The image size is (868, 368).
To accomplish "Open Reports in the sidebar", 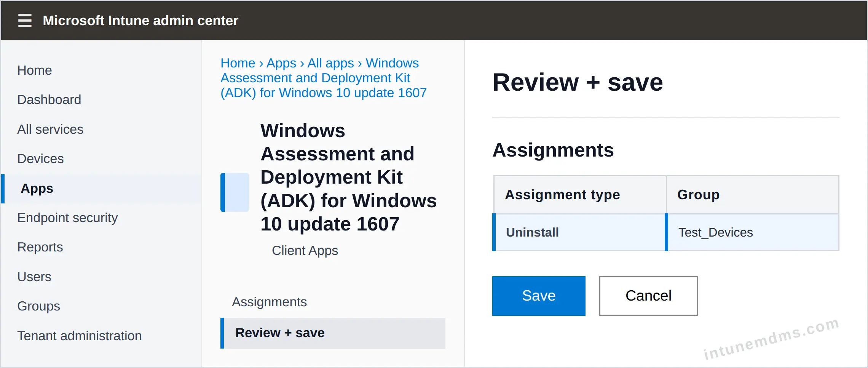I will point(40,247).
